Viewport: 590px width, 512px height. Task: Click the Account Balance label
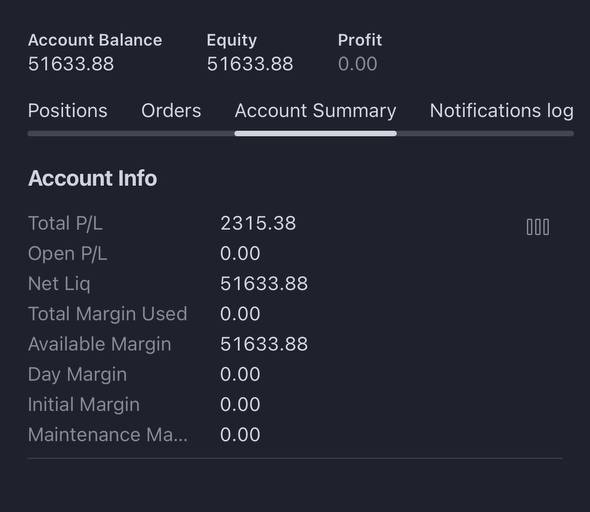point(95,40)
